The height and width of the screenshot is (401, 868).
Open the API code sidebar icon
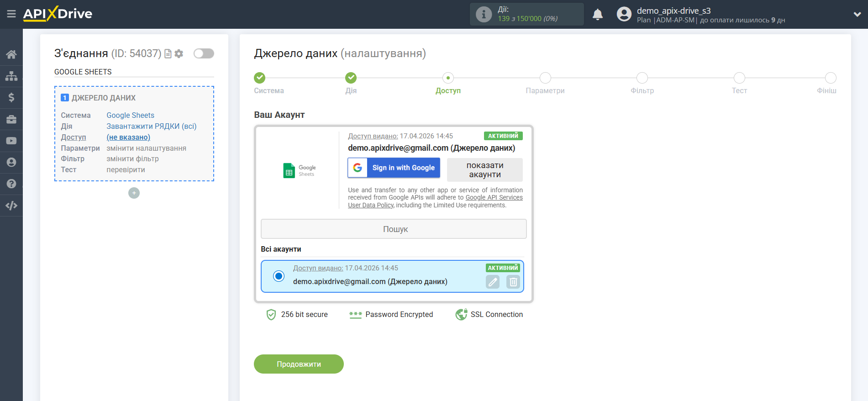point(11,206)
